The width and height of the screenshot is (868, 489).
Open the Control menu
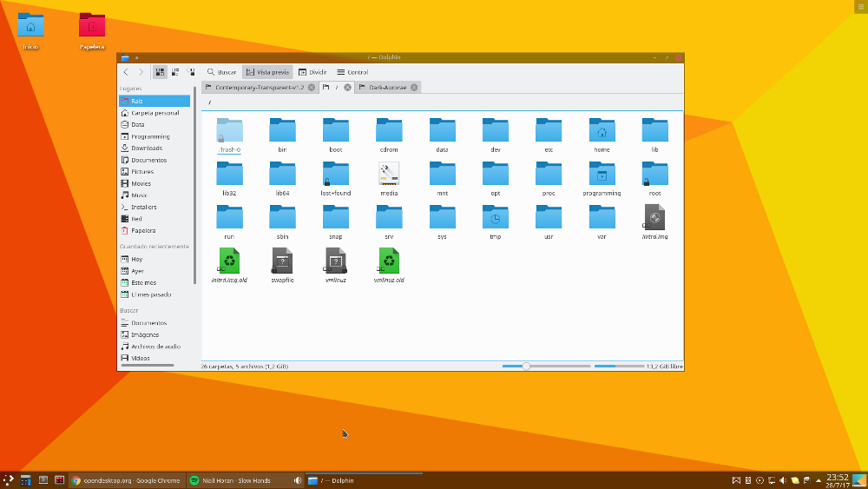pyautogui.click(x=352, y=72)
